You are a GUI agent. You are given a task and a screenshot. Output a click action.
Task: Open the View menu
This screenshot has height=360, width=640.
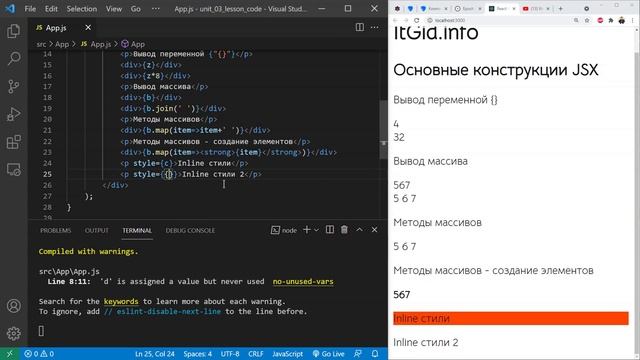tap(114, 9)
